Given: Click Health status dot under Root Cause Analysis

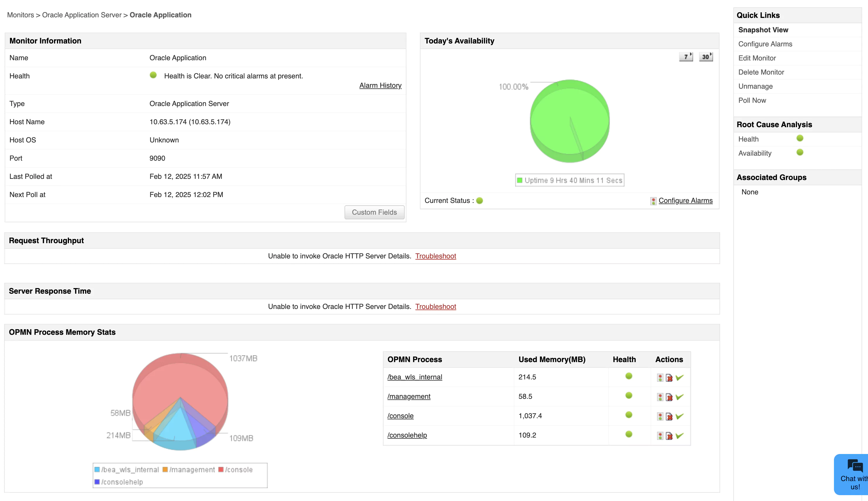Looking at the screenshot, I should point(800,138).
